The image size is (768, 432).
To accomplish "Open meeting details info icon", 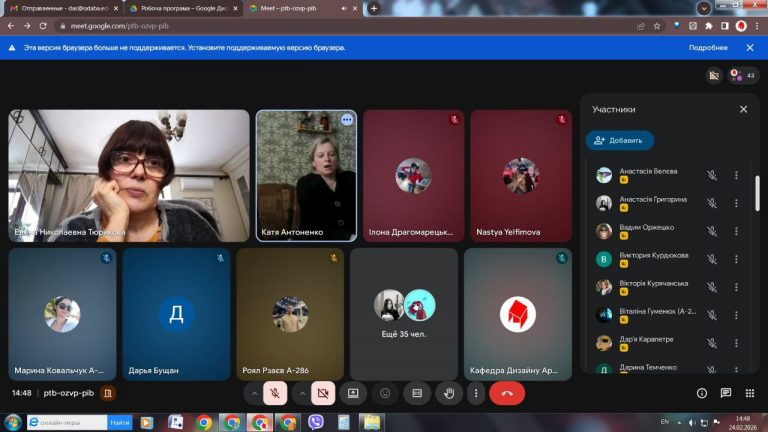I will click(702, 393).
